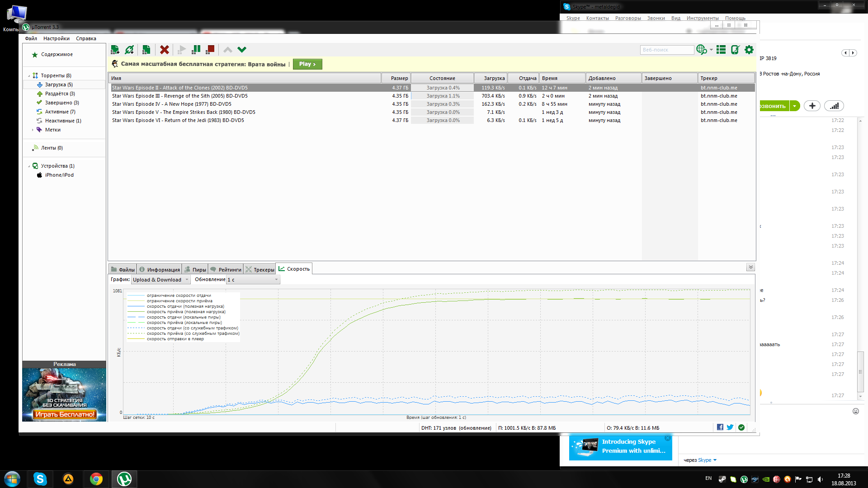This screenshot has height=488, width=868.
Task: Open the Контакты menu in Skype
Action: pos(597,18)
